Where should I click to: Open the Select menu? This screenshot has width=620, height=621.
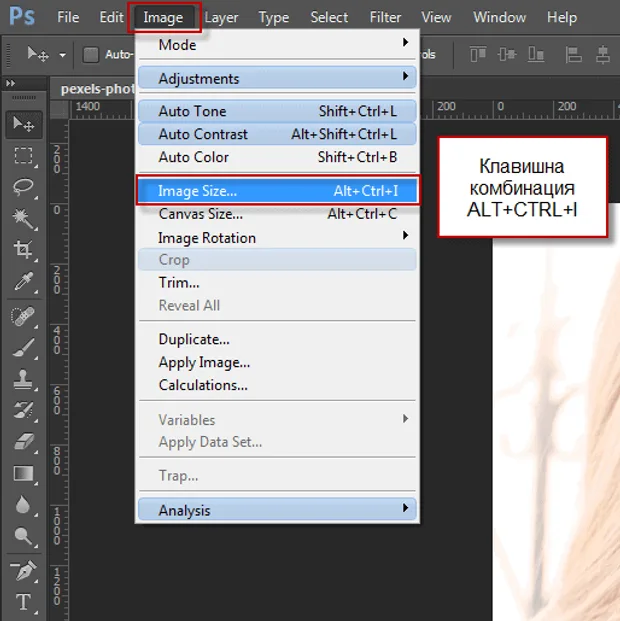coord(329,17)
